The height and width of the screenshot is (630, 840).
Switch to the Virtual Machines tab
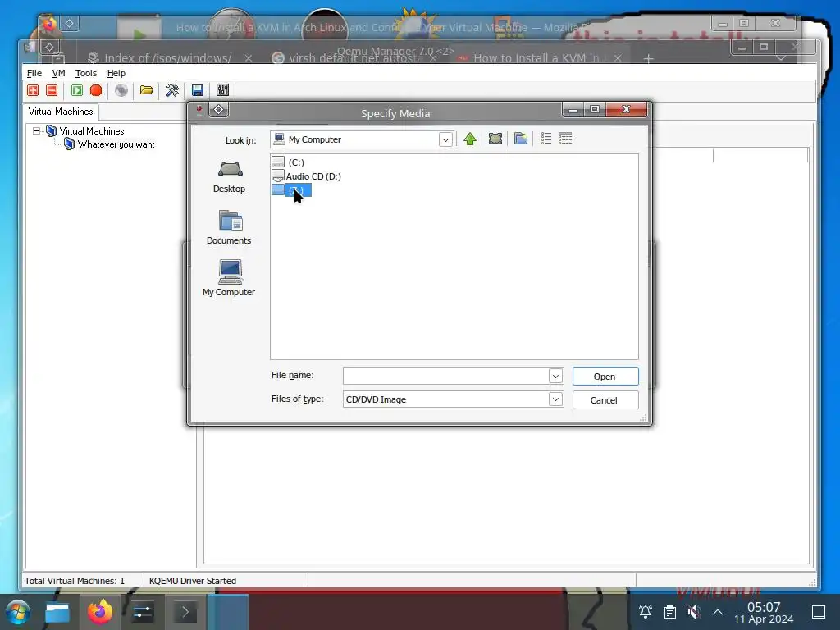pos(61,112)
